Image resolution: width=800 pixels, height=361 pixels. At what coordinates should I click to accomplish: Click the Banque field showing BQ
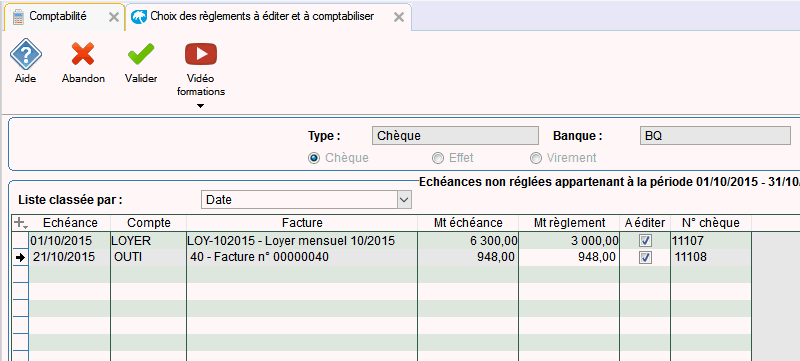(715, 137)
